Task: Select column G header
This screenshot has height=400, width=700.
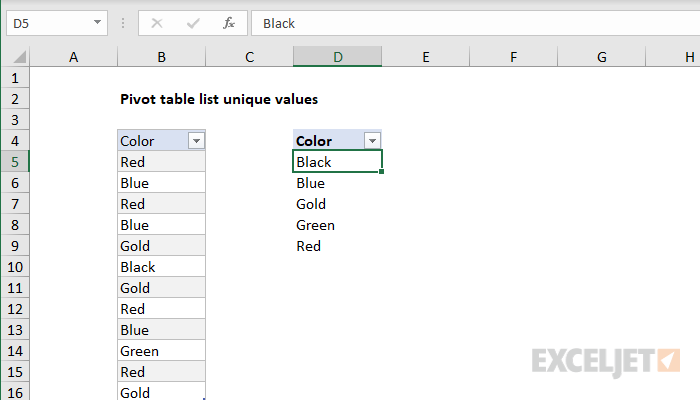Action: pyautogui.click(x=601, y=57)
